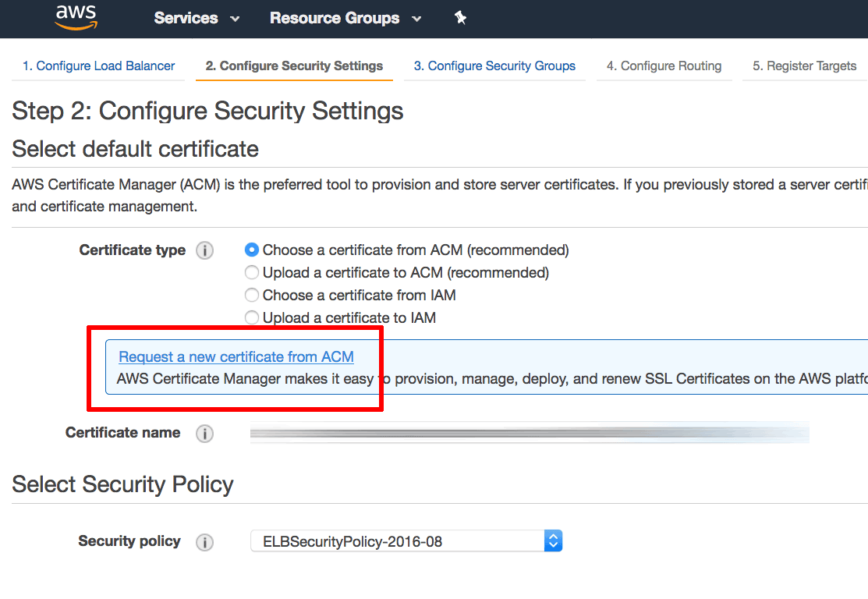Viewport: 868px width, 599px height.
Task: Open info icon next to Certificate type
Action: pyautogui.click(x=205, y=251)
